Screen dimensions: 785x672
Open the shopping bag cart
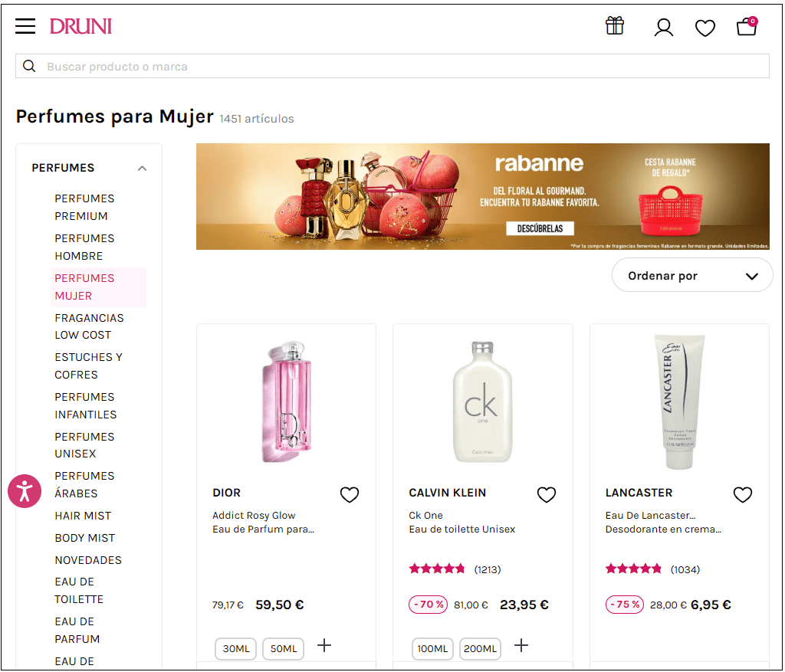tap(747, 26)
